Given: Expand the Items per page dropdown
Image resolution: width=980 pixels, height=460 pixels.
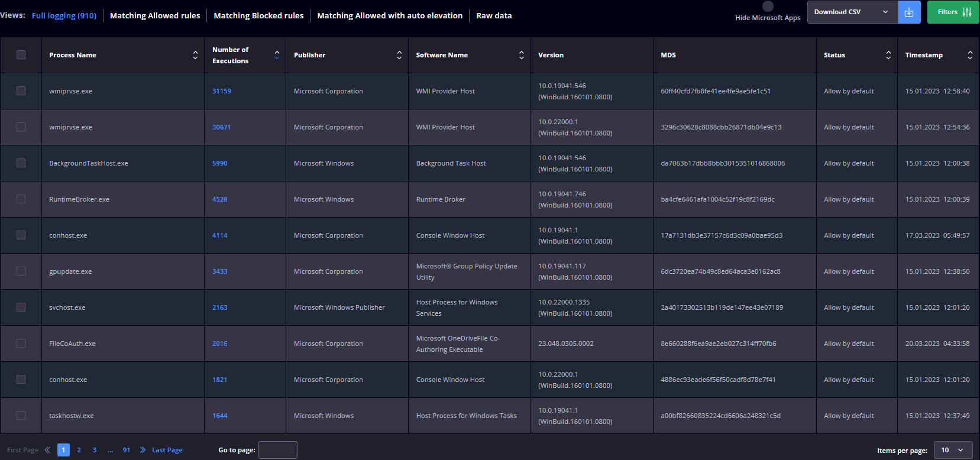Looking at the screenshot, I should pos(952,450).
